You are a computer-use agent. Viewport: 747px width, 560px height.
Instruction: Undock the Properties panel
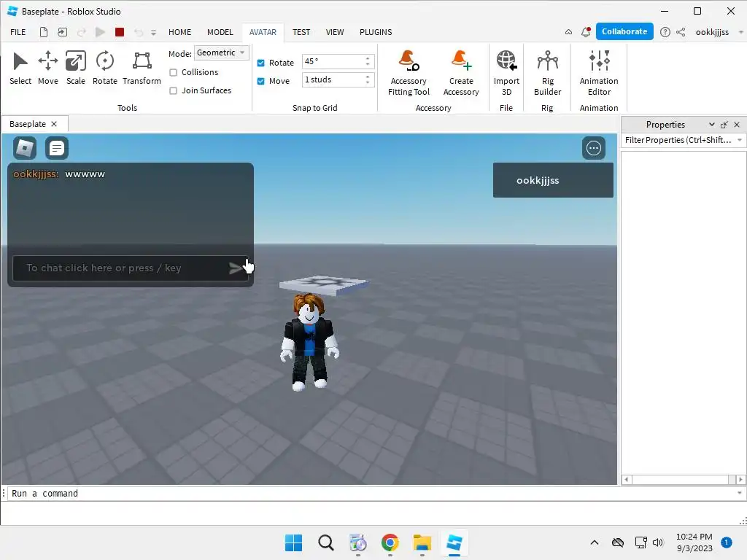pyautogui.click(x=724, y=125)
